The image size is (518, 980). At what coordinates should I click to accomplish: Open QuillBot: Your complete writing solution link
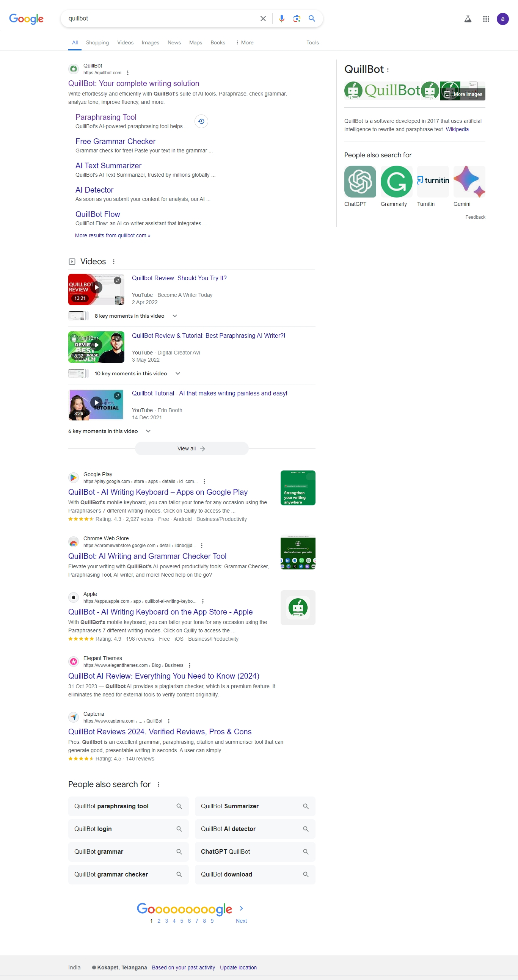(133, 83)
